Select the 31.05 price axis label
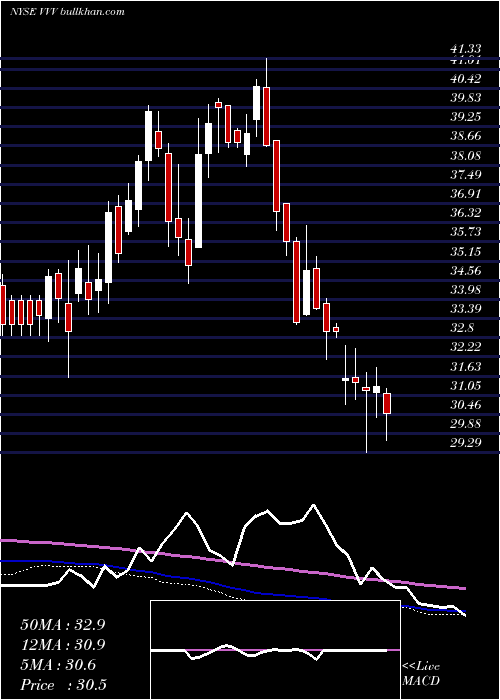Image resolution: width=500 pixels, height=700 pixels. point(466,386)
